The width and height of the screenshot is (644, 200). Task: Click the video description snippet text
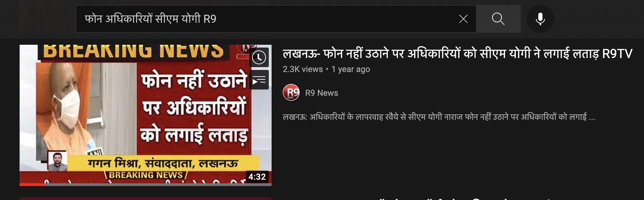439,117
